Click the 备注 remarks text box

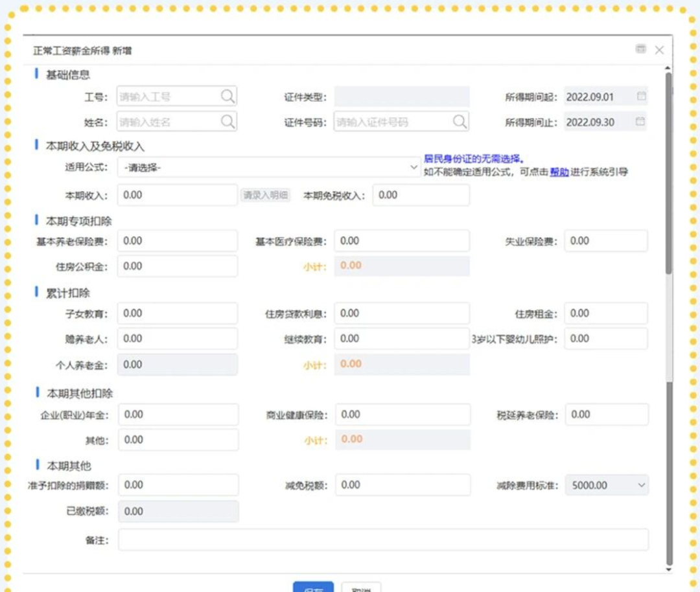pos(382,540)
